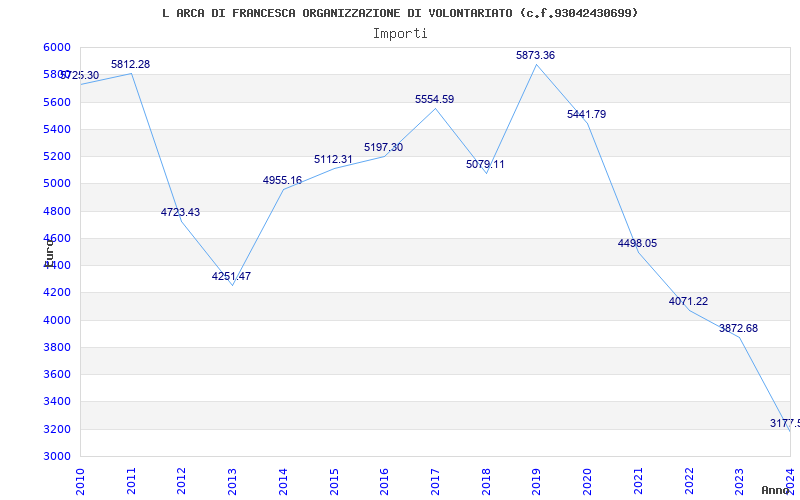Select the data label 5197.30
Viewport: 800px width, 500px height.
point(384,147)
